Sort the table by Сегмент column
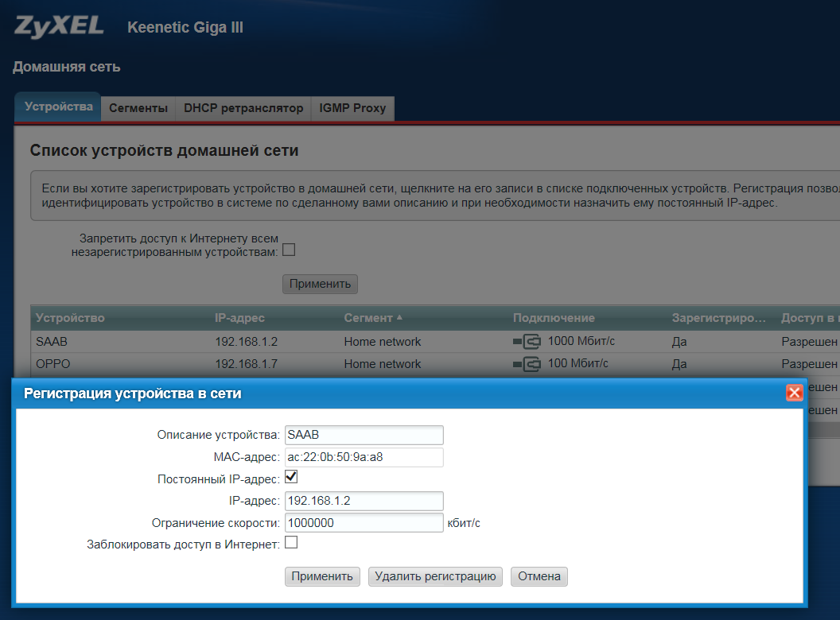Image resolution: width=840 pixels, height=620 pixels. point(373,318)
